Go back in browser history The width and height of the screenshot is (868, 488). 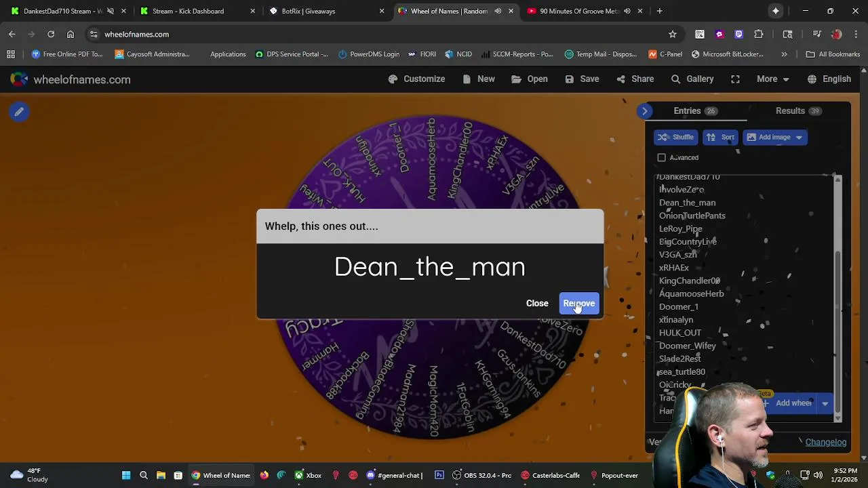click(x=12, y=34)
